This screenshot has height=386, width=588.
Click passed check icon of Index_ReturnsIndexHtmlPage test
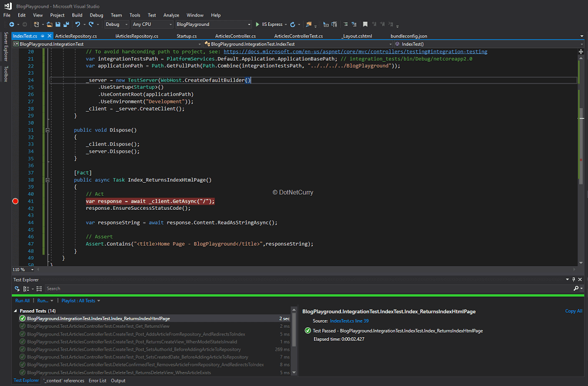pos(22,318)
